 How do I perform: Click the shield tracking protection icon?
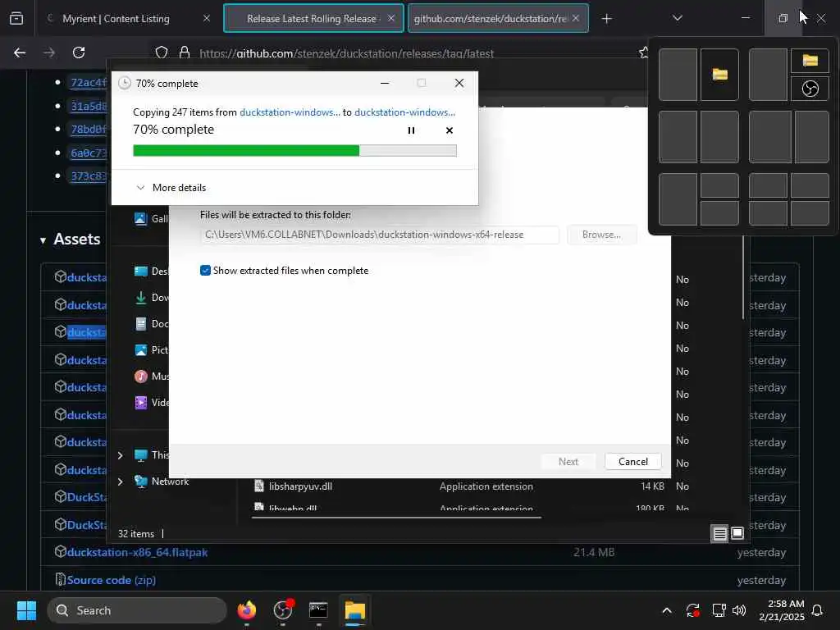(162, 52)
